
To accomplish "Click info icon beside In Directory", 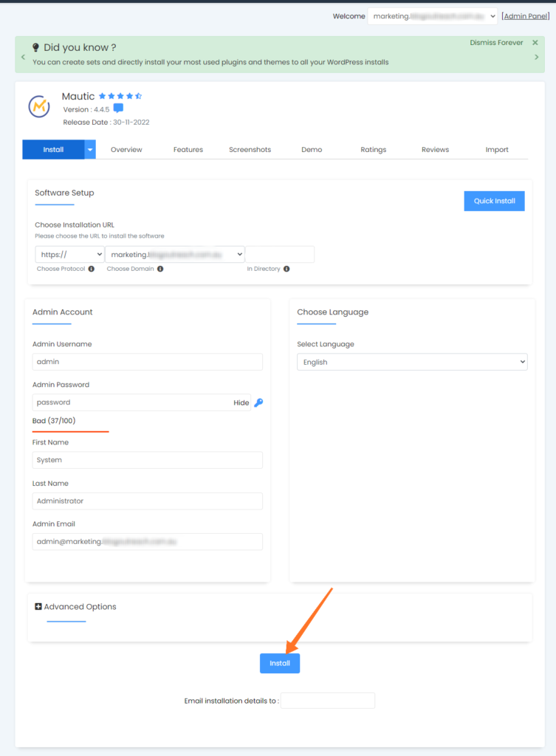I will [x=286, y=269].
